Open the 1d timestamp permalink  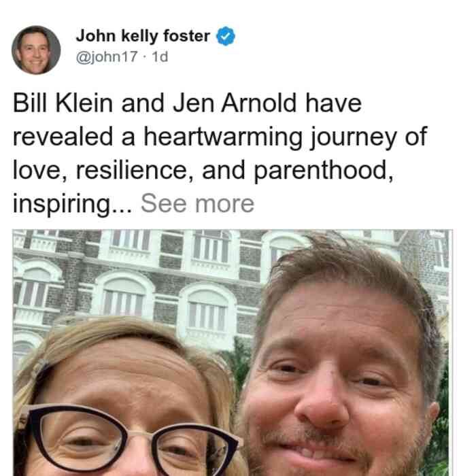(x=160, y=56)
